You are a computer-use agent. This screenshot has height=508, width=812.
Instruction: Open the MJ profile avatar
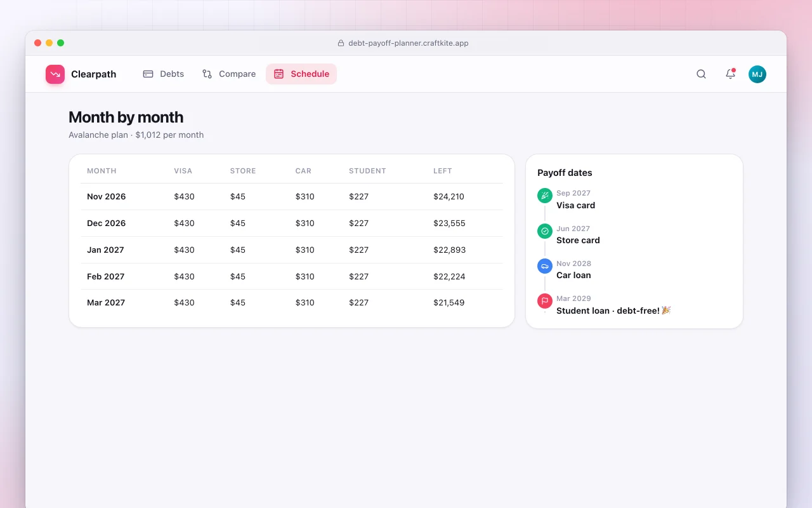(x=757, y=74)
